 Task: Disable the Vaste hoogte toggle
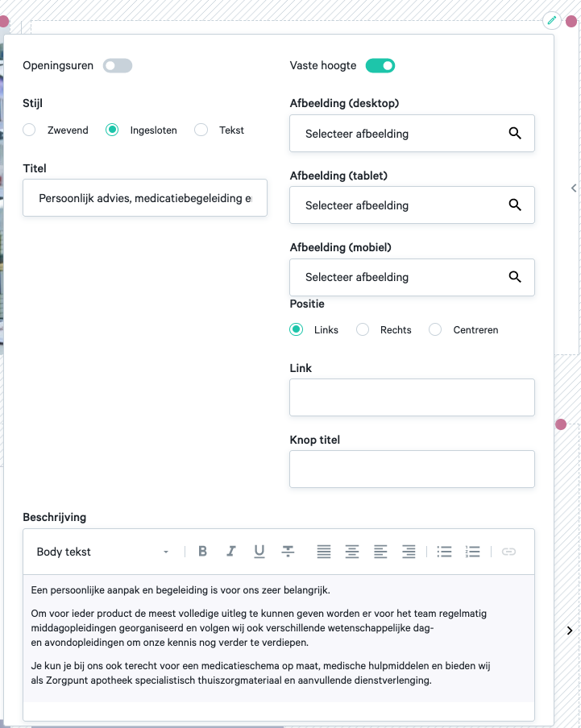pyautogui.click(x=380, y=65)
